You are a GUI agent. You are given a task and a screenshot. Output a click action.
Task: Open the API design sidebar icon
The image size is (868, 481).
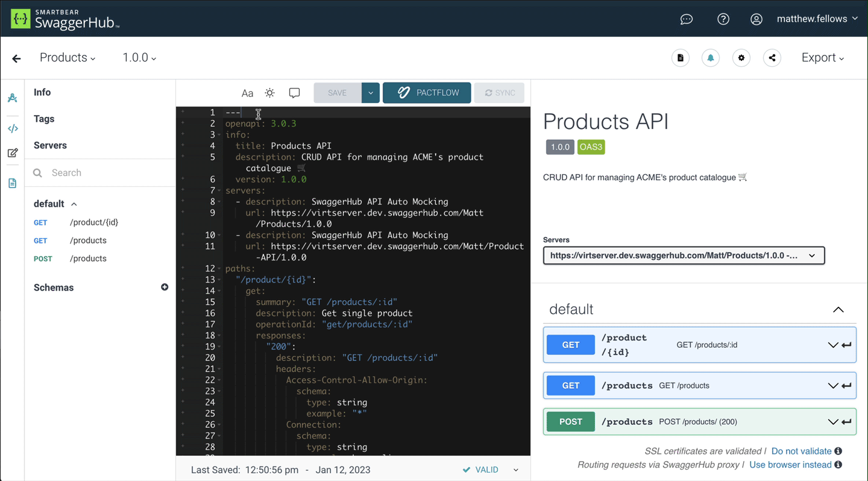click(x=12, y=98)
